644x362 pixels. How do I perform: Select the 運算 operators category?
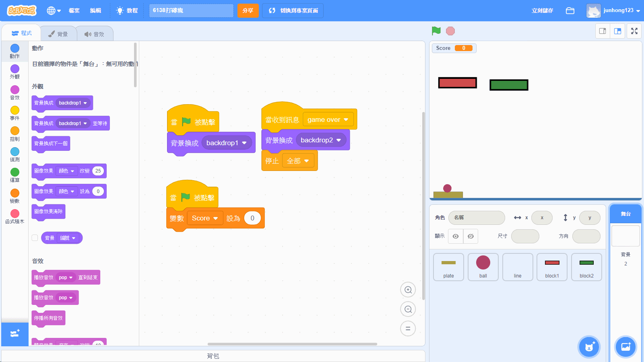[15, 175]
